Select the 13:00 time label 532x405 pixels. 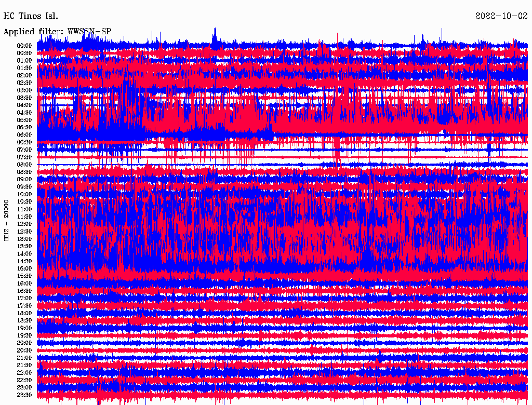[24, 239]
